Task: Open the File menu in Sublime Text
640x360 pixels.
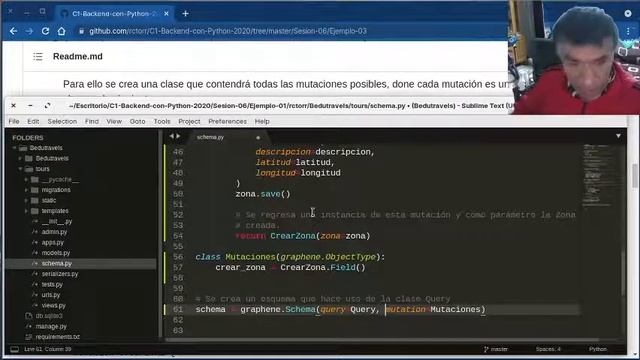Action: point(14,121)
